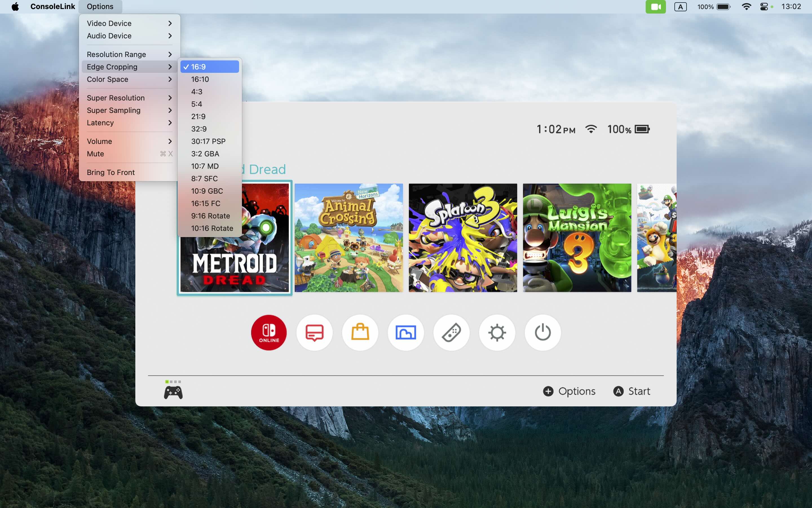
Task: Open the ConsoleLink app menu
Action: [x=53, y=6]
